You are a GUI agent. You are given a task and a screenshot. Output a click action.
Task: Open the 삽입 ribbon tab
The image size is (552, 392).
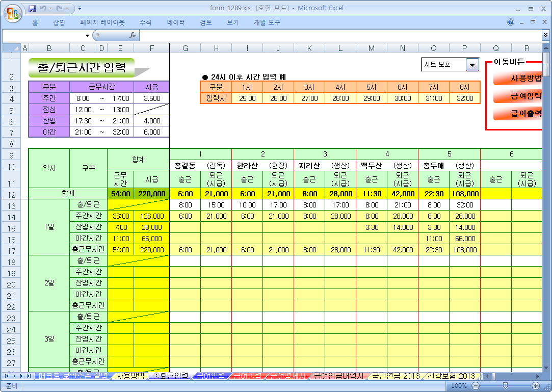pos(59,22)
